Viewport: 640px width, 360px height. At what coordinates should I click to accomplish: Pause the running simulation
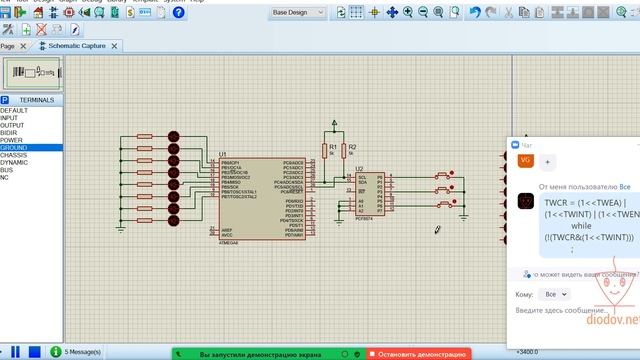[x=16, y=352]
